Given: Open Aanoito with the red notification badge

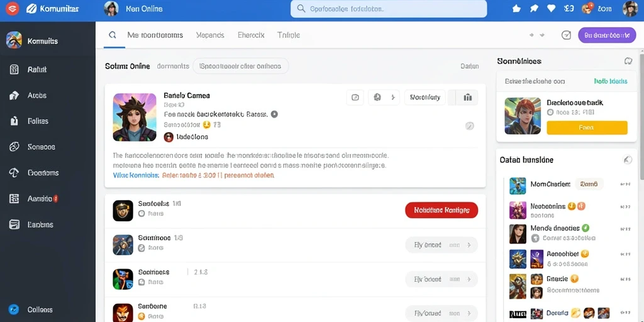Looking at the screenshot, I should [48, 199].
